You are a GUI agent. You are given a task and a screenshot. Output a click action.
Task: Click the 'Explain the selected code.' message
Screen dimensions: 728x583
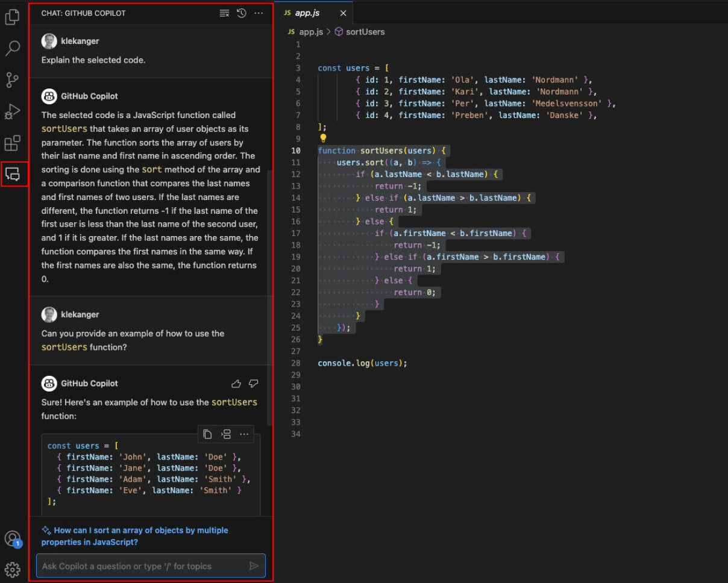tap(93, 60)
